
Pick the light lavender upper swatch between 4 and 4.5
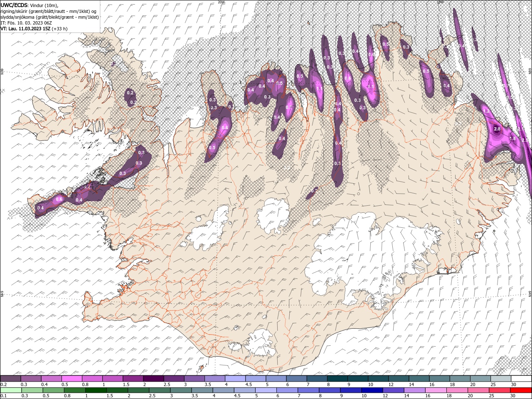click(235, 379)
